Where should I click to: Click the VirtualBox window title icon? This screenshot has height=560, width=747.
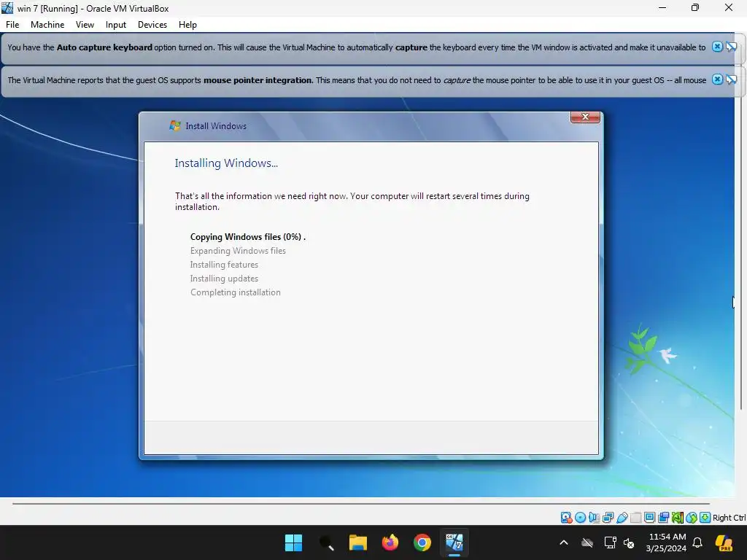(x=7, y=8)
